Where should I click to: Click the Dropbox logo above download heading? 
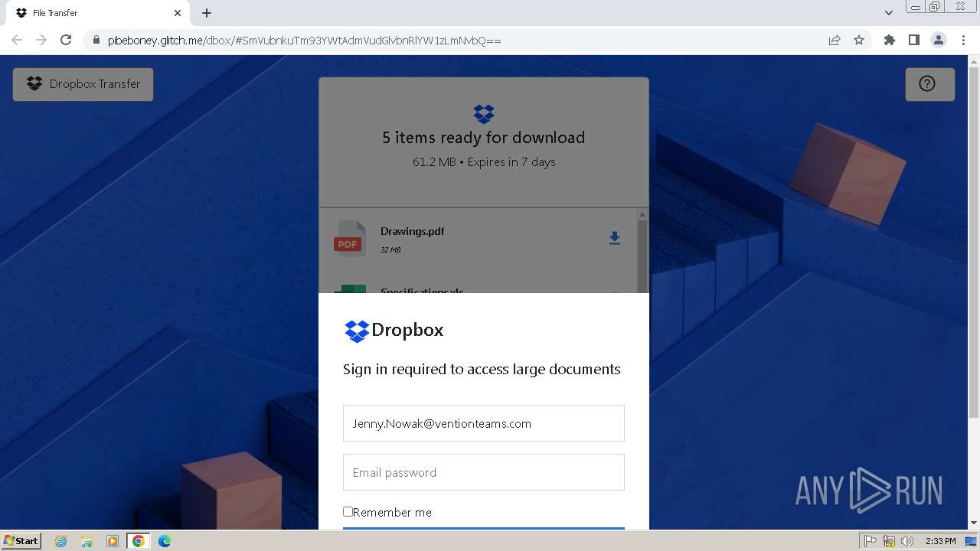tap(484, 114)
